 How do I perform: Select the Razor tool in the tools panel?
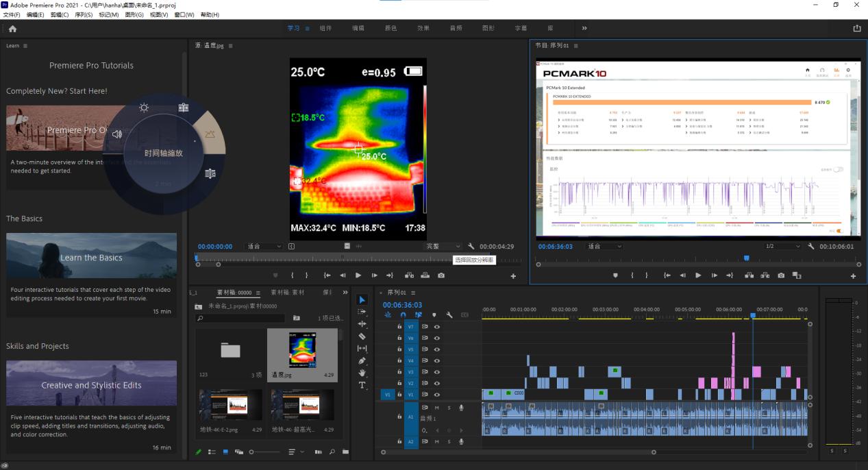pyautogui.click(x=362, y=336)
